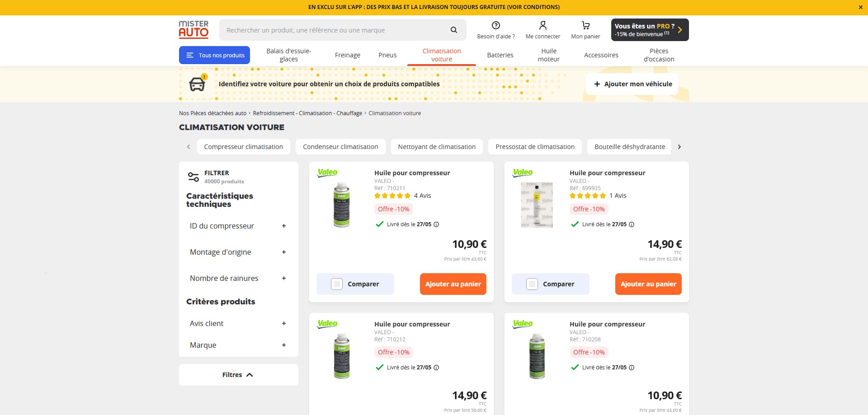This screenshot has height=415, width=868.
Task: Open Huile pour compresseur title, Réf 710211
Action: click(412, 173)
